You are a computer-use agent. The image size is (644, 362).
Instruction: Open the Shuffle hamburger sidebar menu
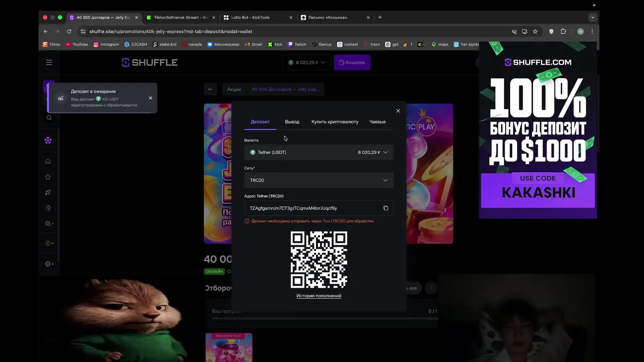tap(49, 62)
